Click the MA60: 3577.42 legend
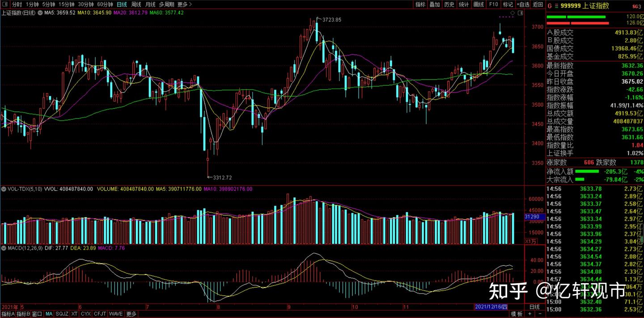The height and width of the screenshot is (318, 644). pos(166,13)
